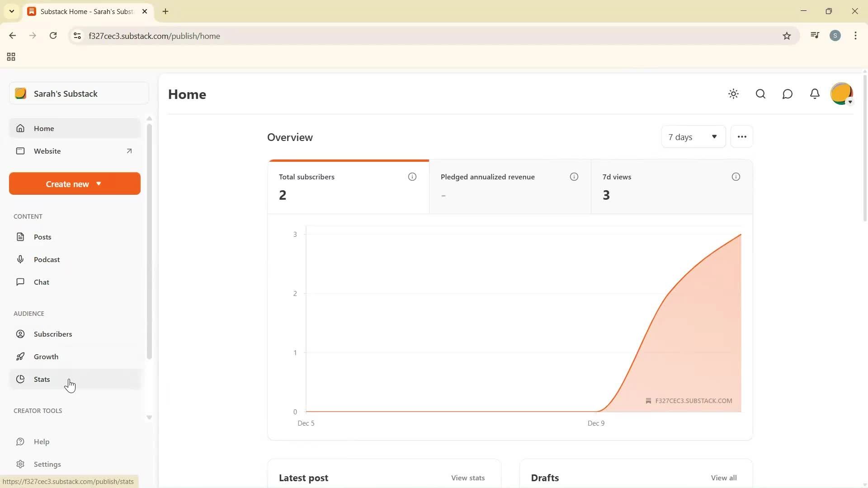
Task: Click View all next to Drafts
Action: (x=723, y=478)
